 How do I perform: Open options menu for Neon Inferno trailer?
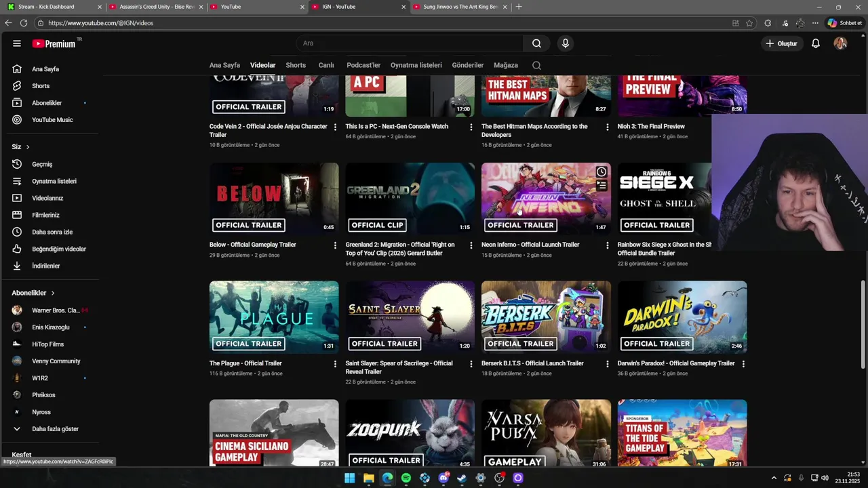coord(607,245)
